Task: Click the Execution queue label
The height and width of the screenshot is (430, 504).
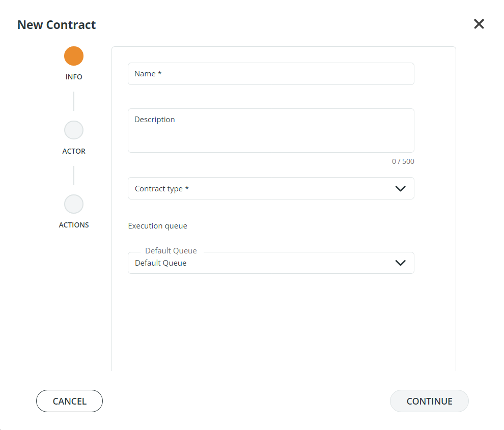Action: (157, 226)
